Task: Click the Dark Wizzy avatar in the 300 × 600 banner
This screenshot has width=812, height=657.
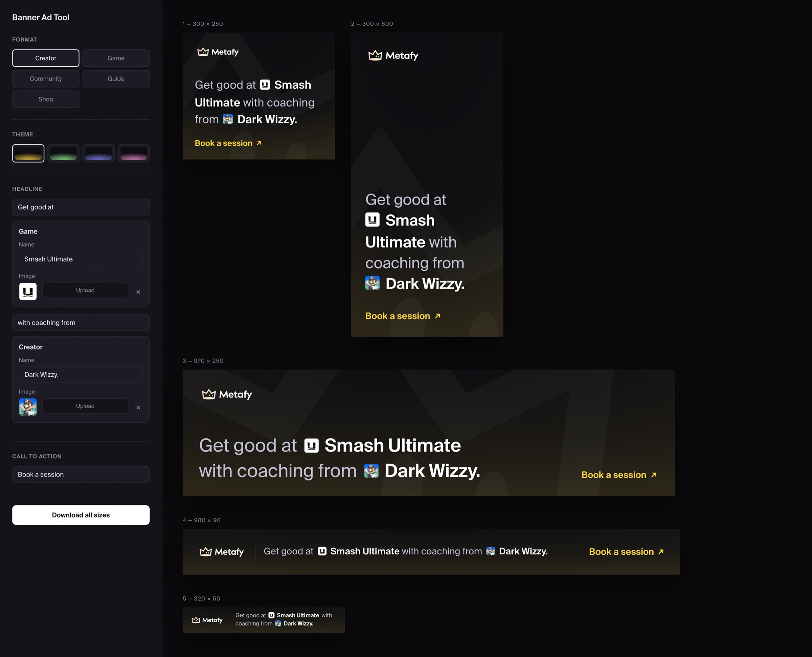Action: click(372, 283)
